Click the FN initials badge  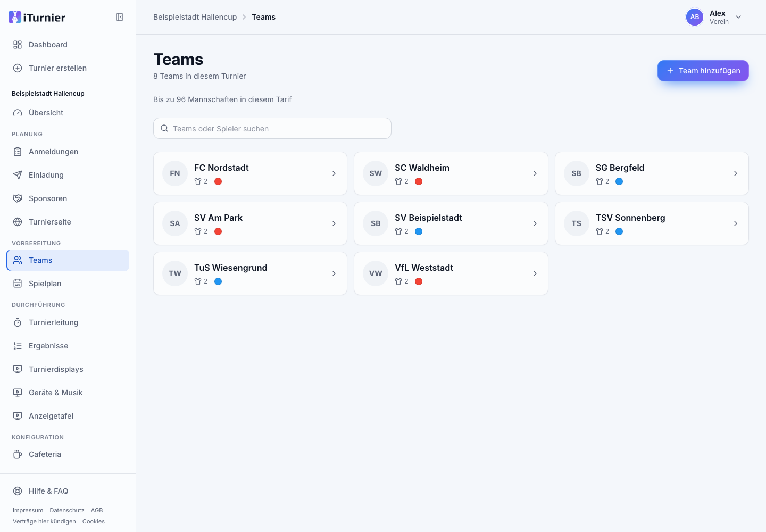175,173
